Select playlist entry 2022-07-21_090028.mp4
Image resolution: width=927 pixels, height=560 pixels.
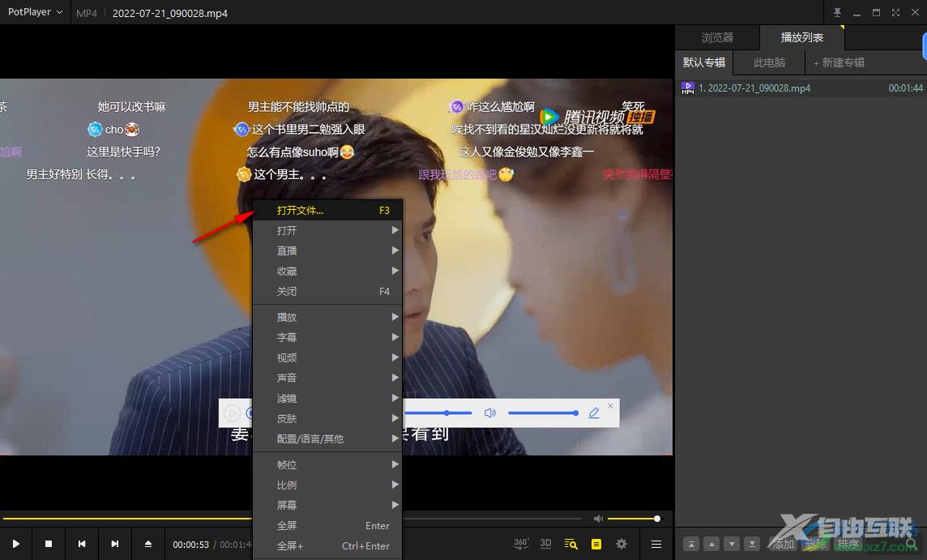point(801,88)
